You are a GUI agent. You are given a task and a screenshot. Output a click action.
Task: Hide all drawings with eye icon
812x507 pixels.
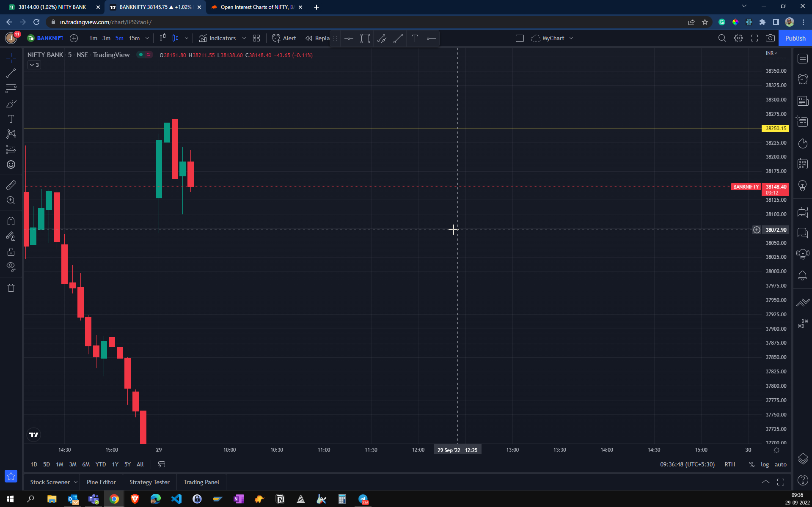[x=11, y=267]
